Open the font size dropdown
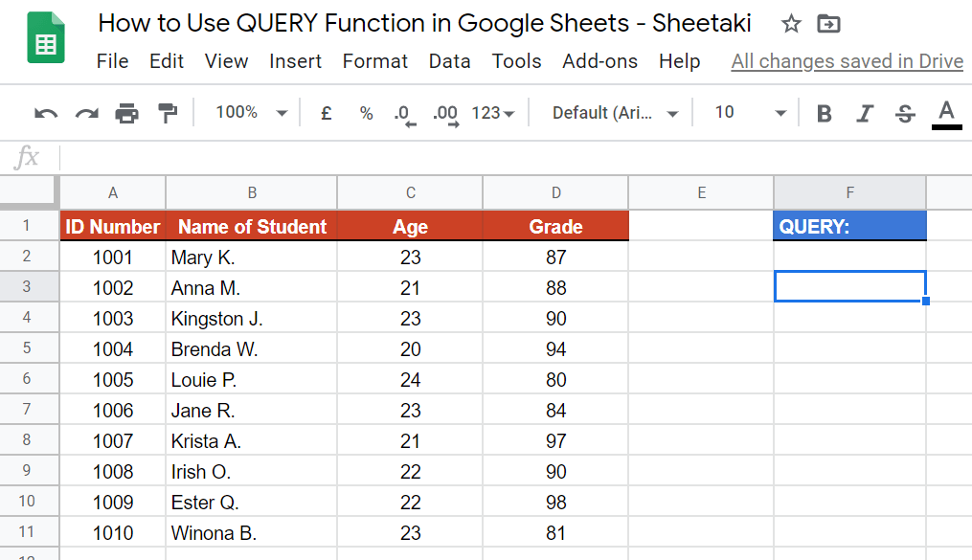Image resolution: width=972 pixels, height=560 pixels. click(753, 112)
